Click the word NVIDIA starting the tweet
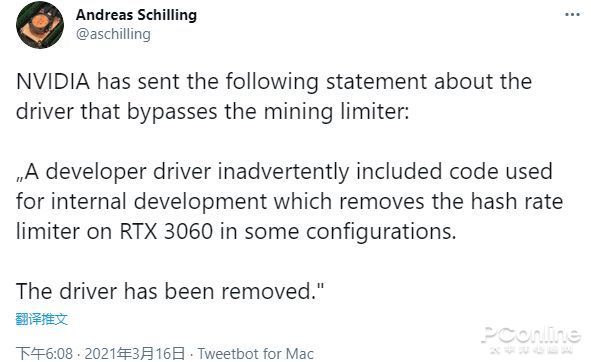This screenshot has width=591, height=362. point(53,82)
